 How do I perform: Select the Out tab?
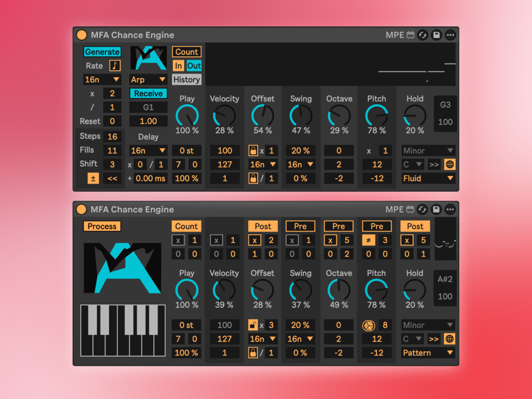pyautogui.click(x=194, y=66)
